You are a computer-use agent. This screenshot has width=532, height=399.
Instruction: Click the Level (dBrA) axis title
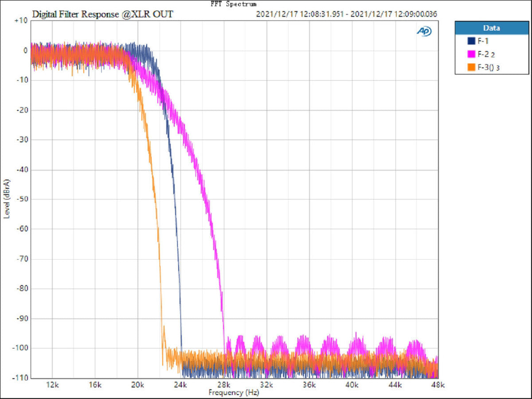pyautogui.click(x=7, y=198)
